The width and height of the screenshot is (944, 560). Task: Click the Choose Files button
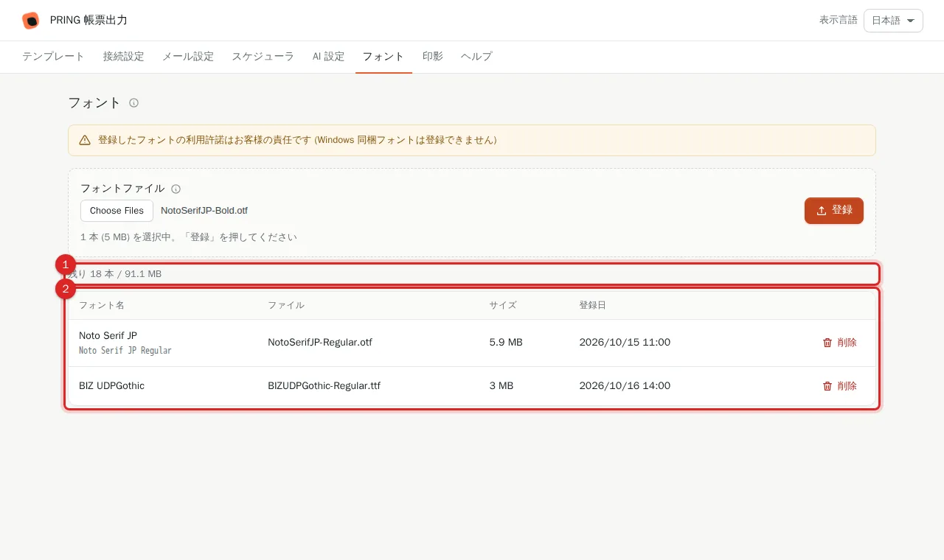pyautogui.click(x=117, y=211)
